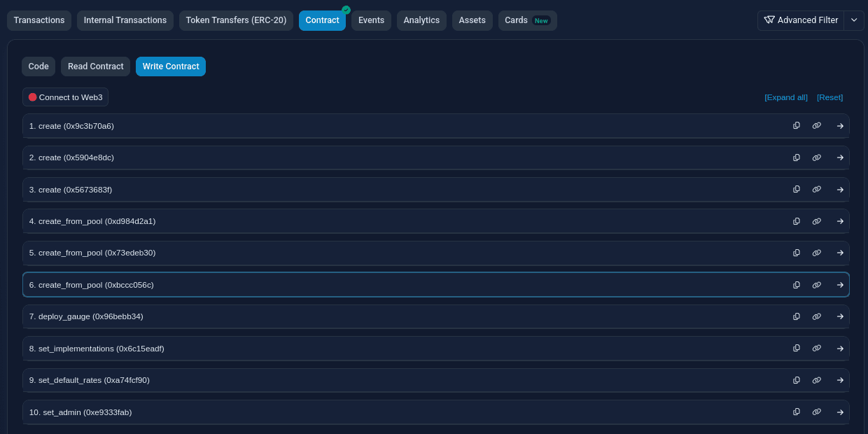Expand row 3 create (0x5673683f) arrow
Screen dimensions: 868x434
pos(840,190)
